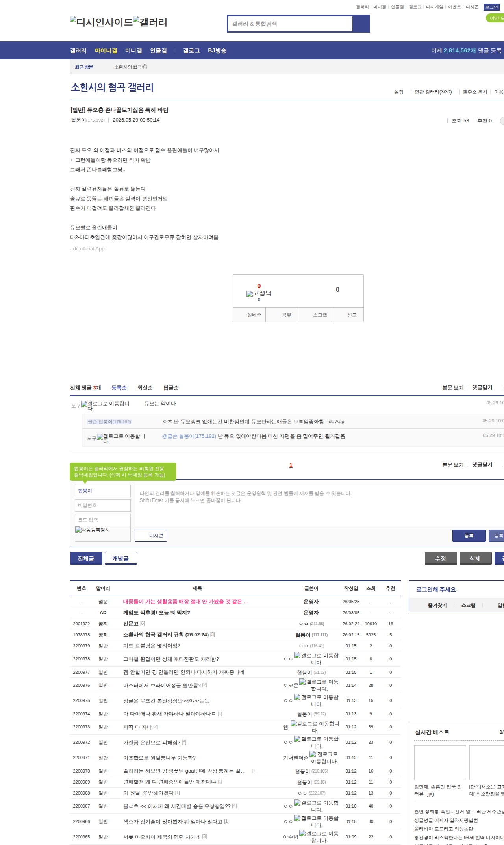
Task: Collapse comments using lower 댓글닫기 below pagination
Action: (x=482, y=465)
